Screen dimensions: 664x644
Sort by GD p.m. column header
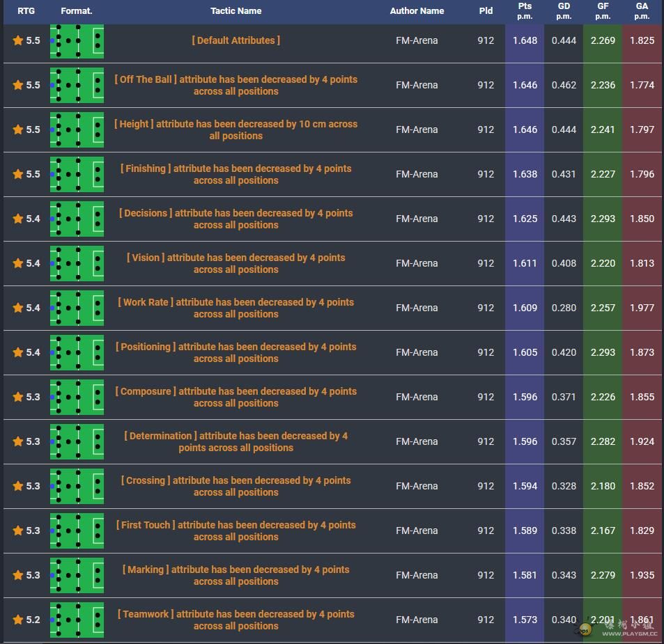pyautogui.click(x=564, y=11)
